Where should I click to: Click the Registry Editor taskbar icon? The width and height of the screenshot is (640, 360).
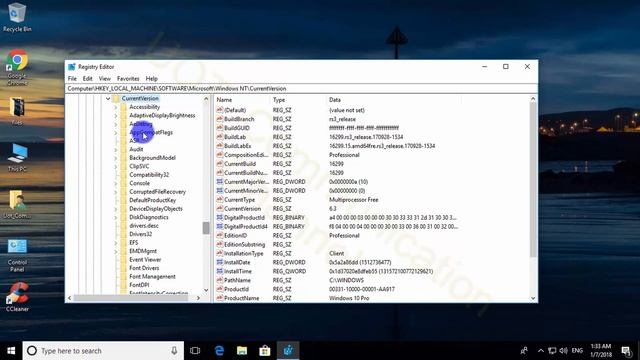pyautogui.click(x=288, y=351)
